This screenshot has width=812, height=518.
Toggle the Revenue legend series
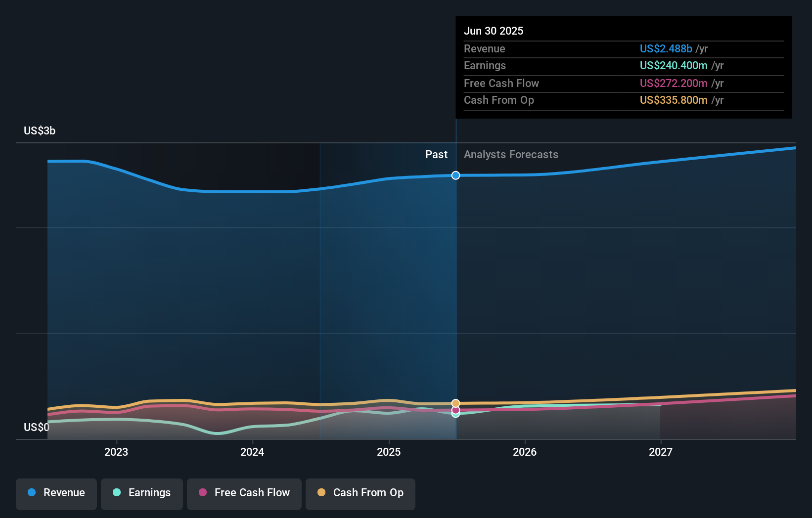56,493
